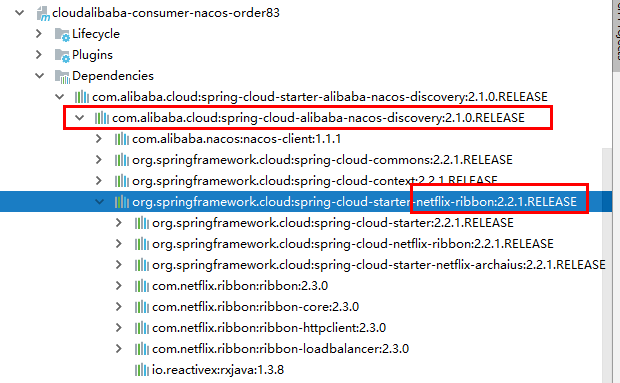Click library icon beside spring-cloud-commons
The width and height of the screenshot is (620, 383).
point(122,160)
